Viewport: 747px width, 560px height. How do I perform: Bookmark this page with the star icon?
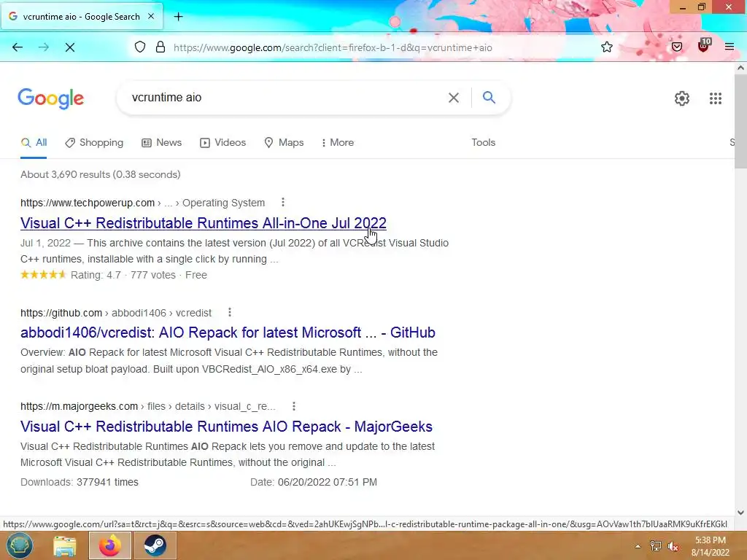point(606,47)
